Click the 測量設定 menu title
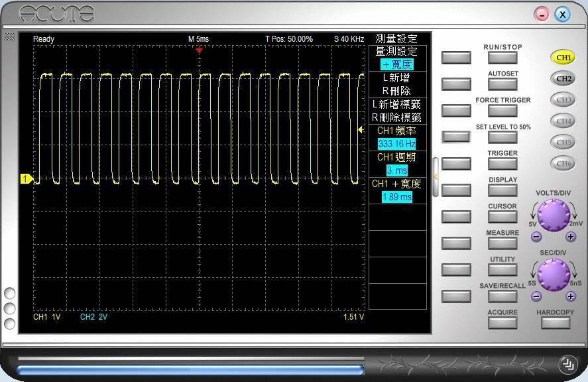 [x=396, y=38]
